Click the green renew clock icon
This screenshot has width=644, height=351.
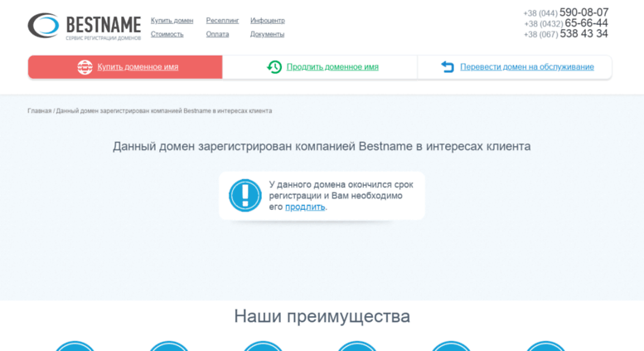[x=274, y=67]
